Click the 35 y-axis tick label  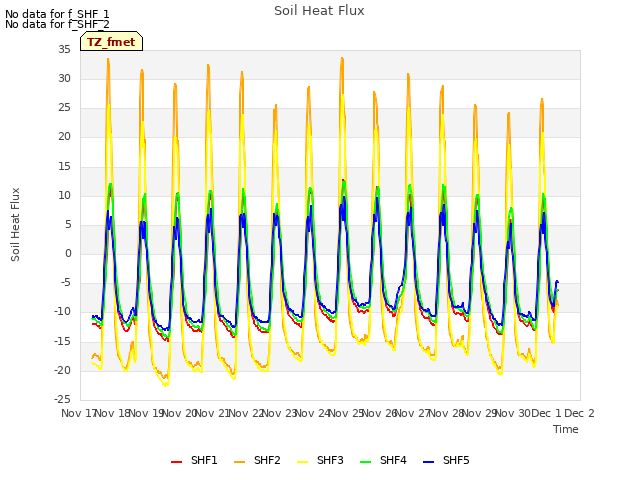point(64,49)
